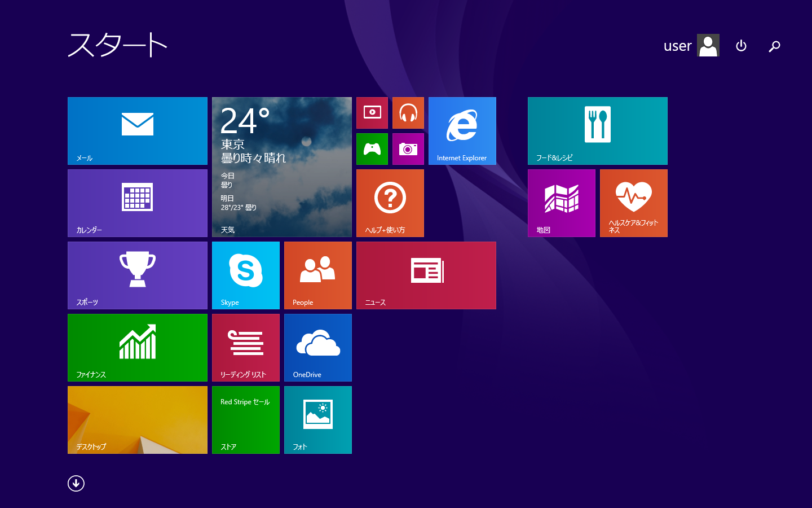812x508 pixels.
Task: Launch the Xbox Games controller tile
Action: point(372,149)
